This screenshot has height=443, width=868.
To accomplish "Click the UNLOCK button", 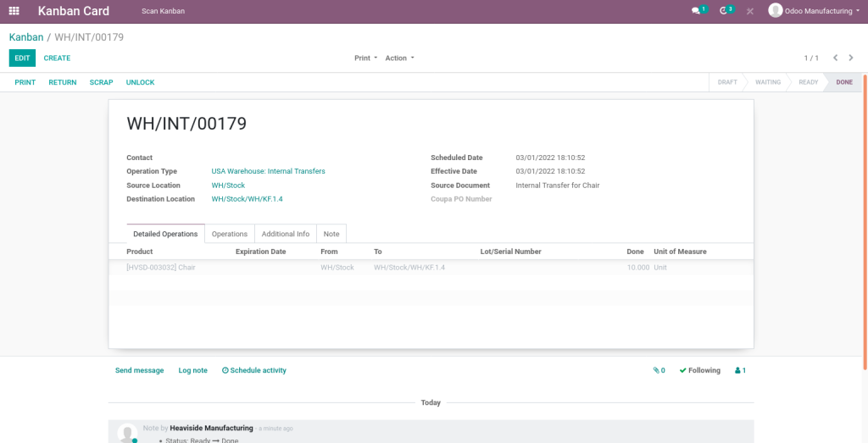I will click(140, 82).
